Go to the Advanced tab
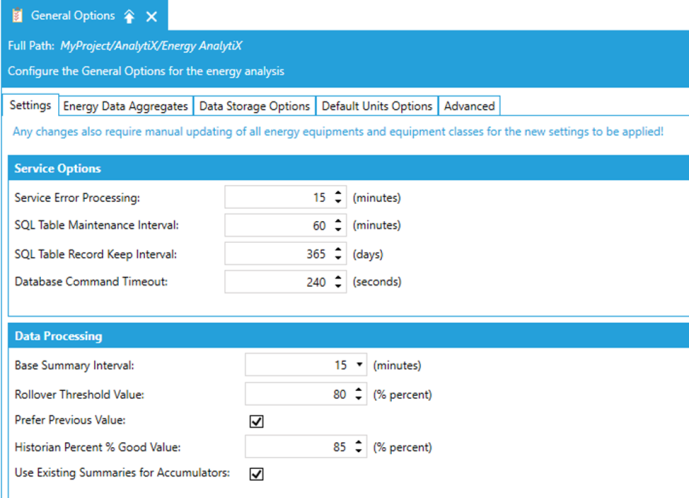 click(x=468, y=106)
